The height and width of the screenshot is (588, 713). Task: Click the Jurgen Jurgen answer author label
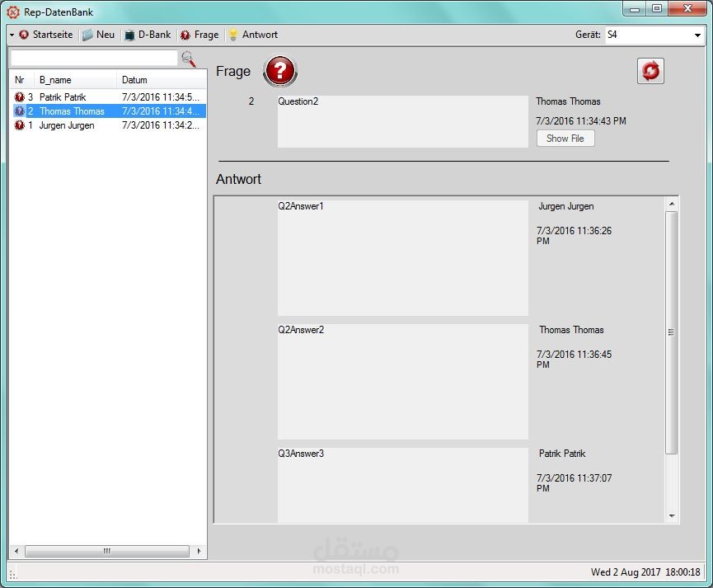click(x=566, y=206)
